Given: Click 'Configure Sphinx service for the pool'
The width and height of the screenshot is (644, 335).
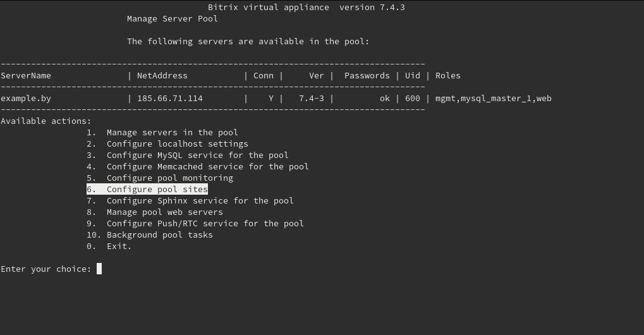Looking at the screenshot, I should coord(200,201).
